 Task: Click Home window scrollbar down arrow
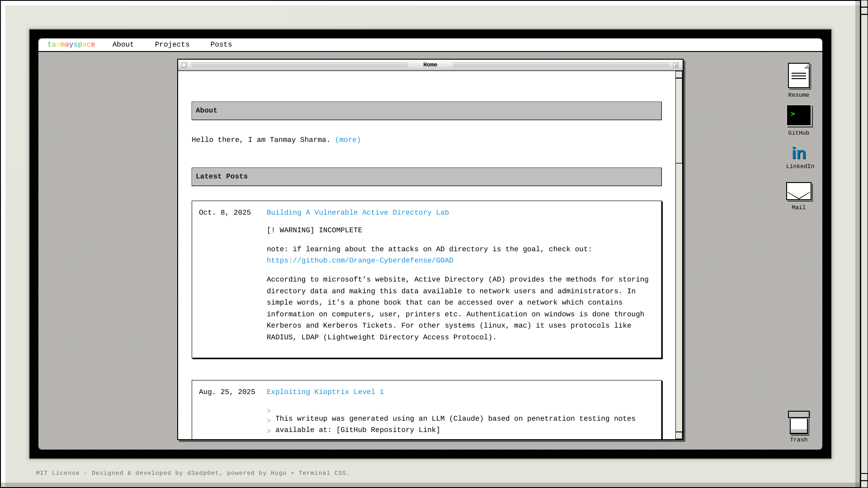point(679,436)
